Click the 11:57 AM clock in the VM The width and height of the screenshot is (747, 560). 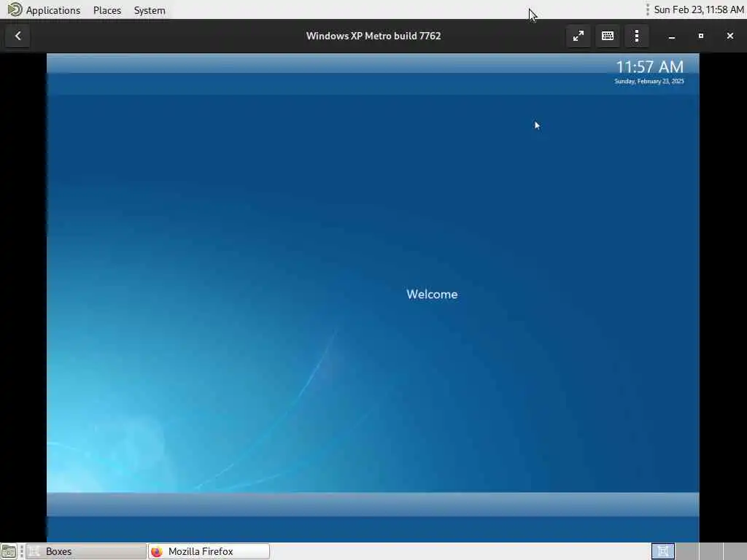(649, 66)
